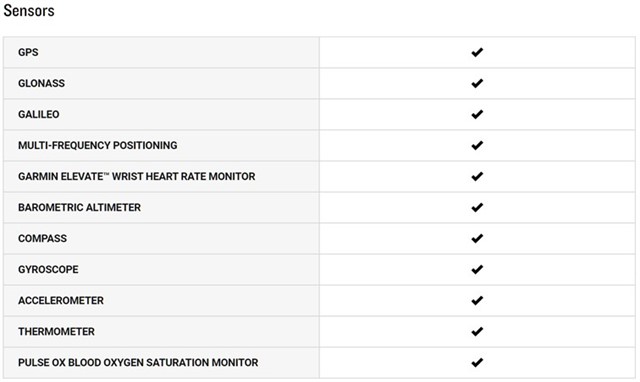Image resolution: width=640 pixels, height=382 pixels.
Task: Click the GLONASS label
Action: (x=41, y=83)
